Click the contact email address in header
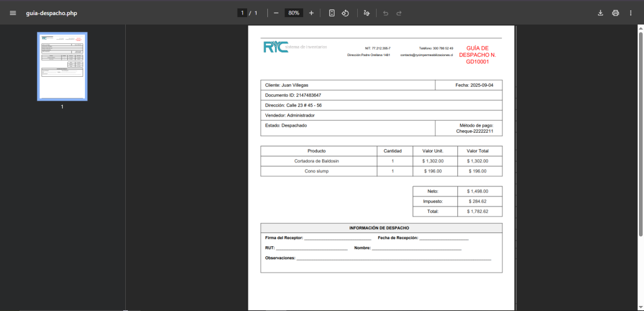Viewport: 644px width, 311px height. [x=426, y=55]
